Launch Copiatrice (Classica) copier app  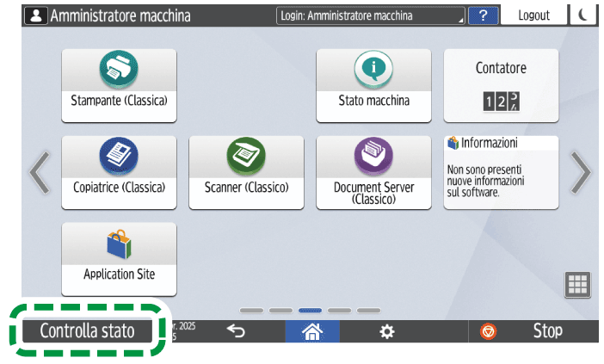[x=119, y=172]
